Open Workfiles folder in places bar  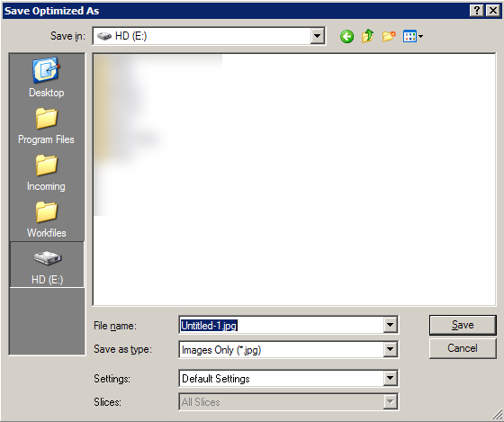(x=47, y=220)
